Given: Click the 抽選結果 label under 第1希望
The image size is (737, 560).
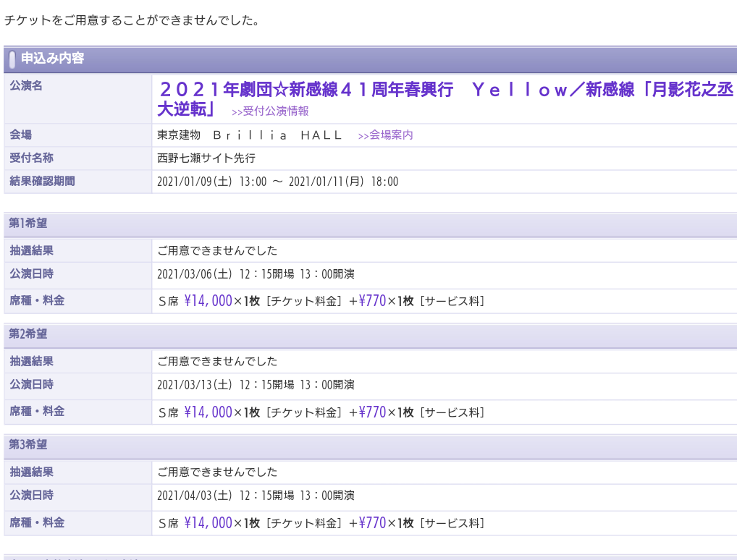Looking at the screenshot, I should point(31,251).
